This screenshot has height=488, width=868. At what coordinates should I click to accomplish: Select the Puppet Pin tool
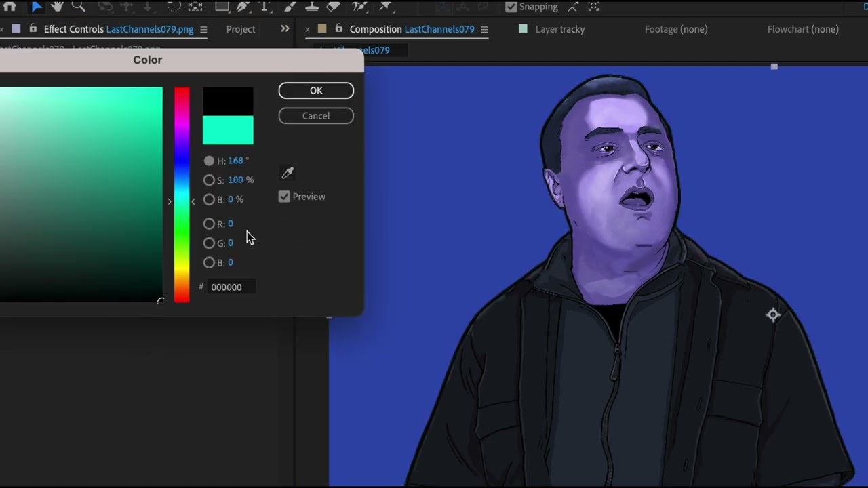pyautogui.click(x=385, y=6)
